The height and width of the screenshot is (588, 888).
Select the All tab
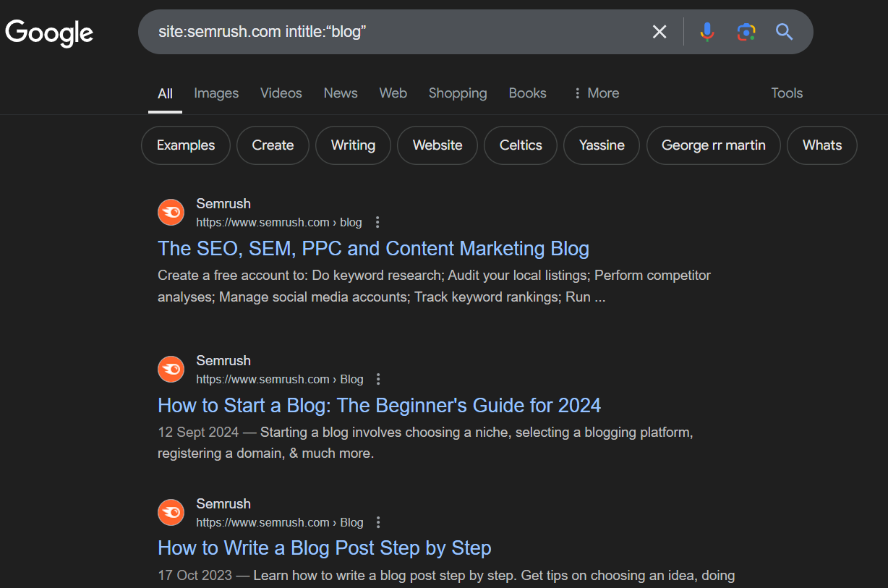165,93
